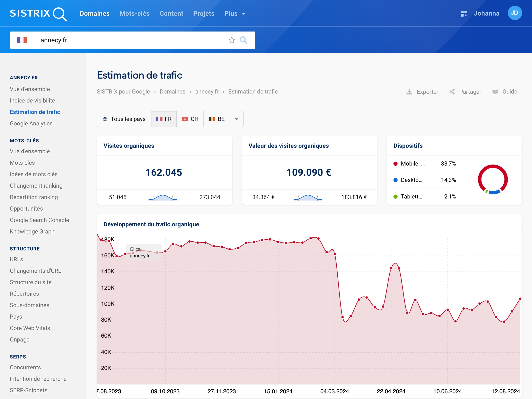Open Opportunités in sidebar
The height and width of the screenshot is (399, 532).
tap(26, 209)
